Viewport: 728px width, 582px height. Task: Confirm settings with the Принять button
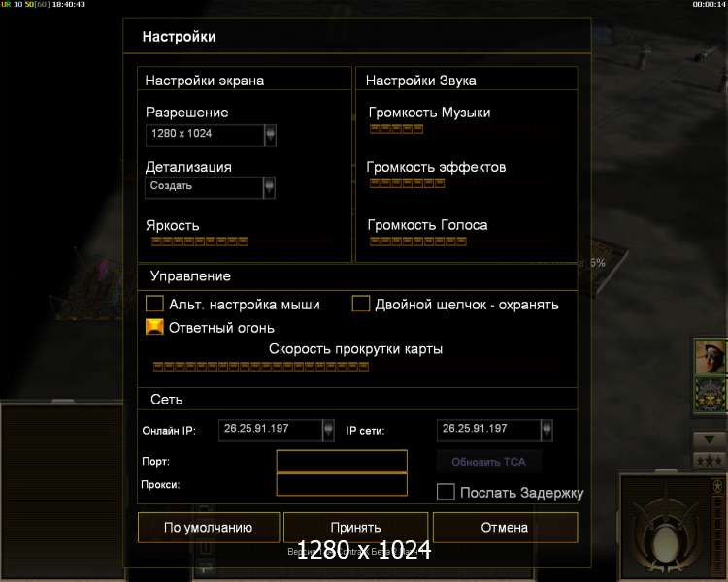point(355,528)
